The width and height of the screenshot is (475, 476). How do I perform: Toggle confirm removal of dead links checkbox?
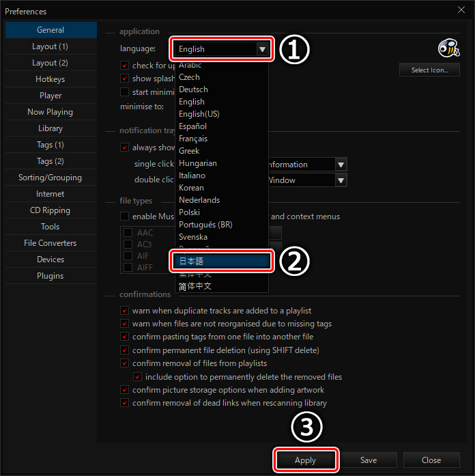click(x=124, y=403)
